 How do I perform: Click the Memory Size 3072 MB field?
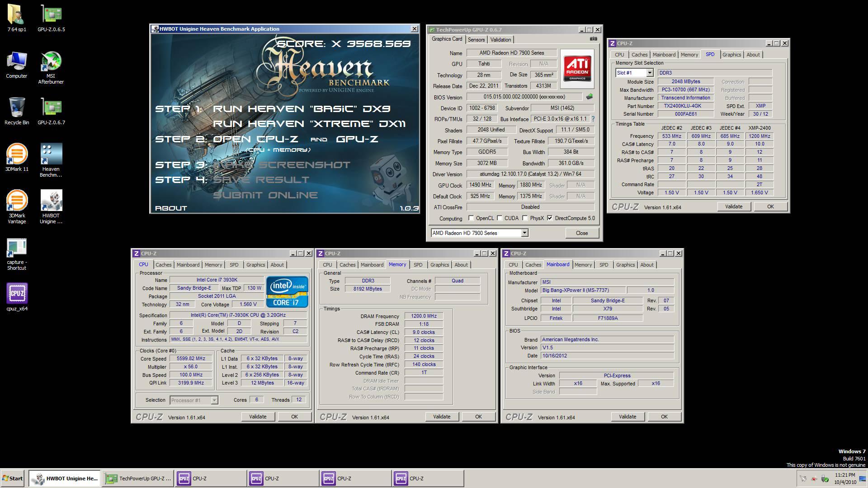click(x=487, y=163)
